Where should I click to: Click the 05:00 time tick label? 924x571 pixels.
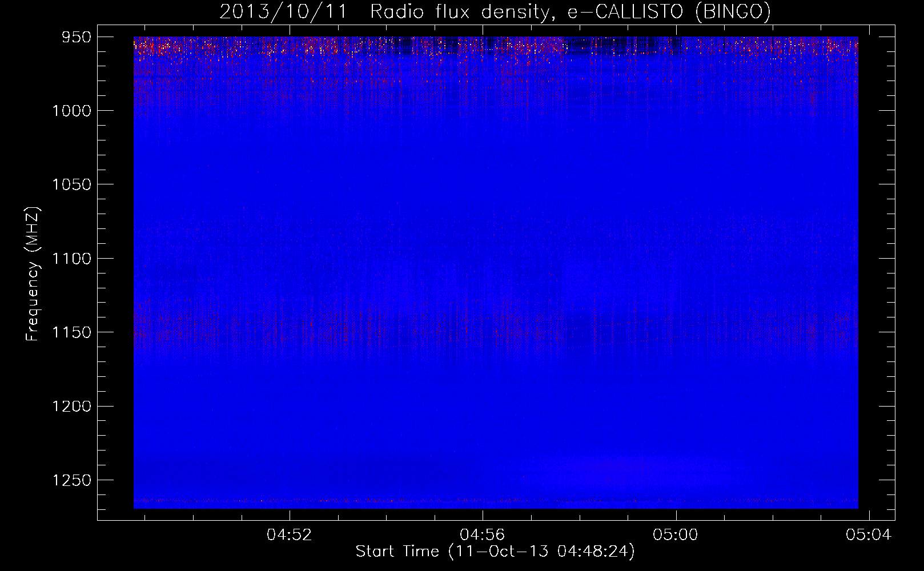[x=676, y=535]
